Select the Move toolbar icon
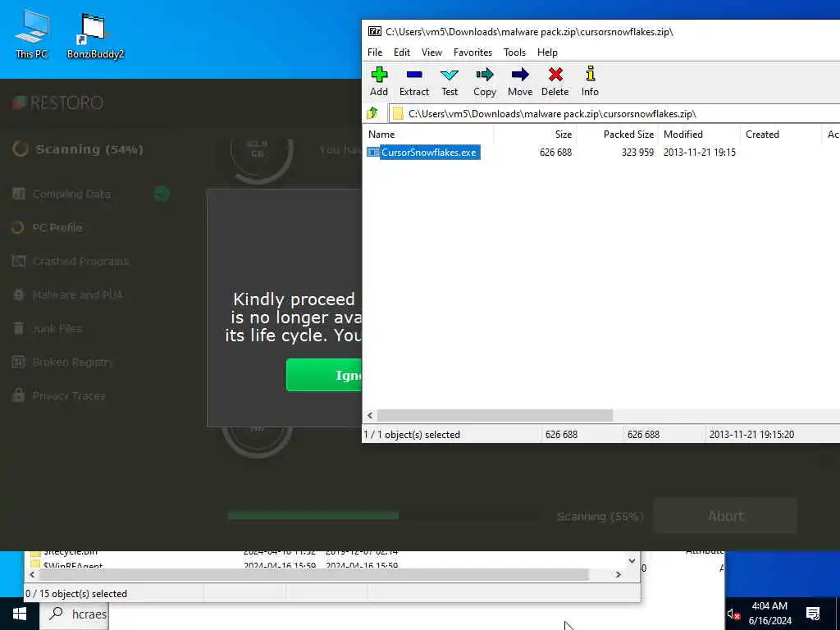The height and width of the screenshot is (630, 840). pyautogui.click(x=520, y=81)
